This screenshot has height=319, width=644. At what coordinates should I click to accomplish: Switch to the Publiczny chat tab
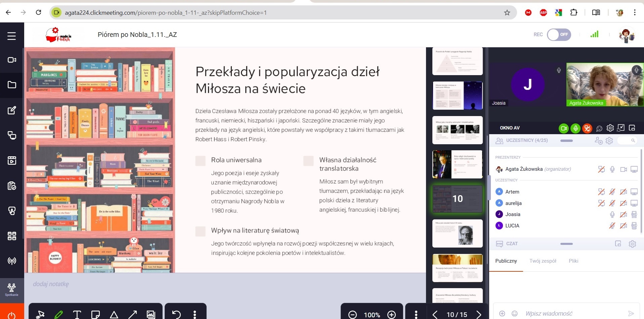click(506, 261)
